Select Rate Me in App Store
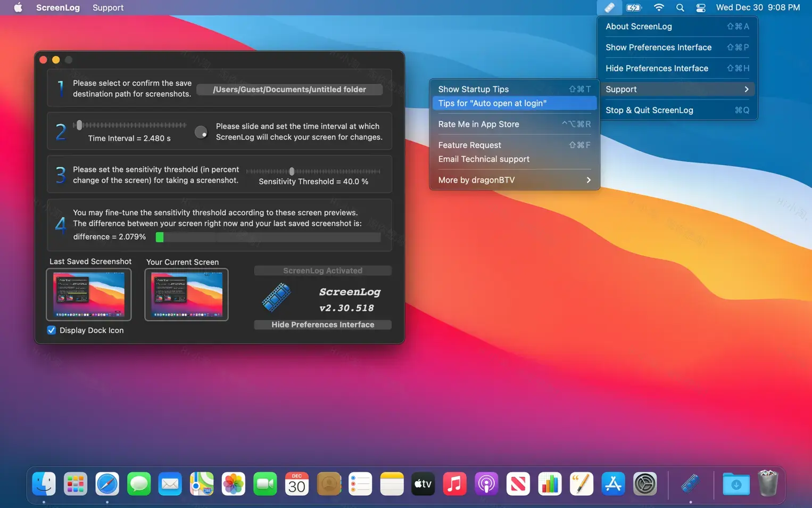812x508 pixels. click(478, 124)
